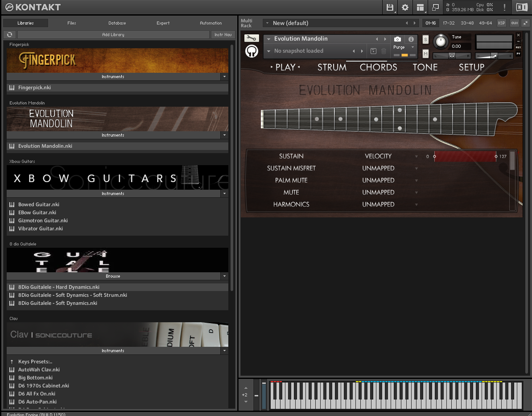Delete snapshot using the trash icon
This screenshot has height=416, width=532.
[384, 51]
